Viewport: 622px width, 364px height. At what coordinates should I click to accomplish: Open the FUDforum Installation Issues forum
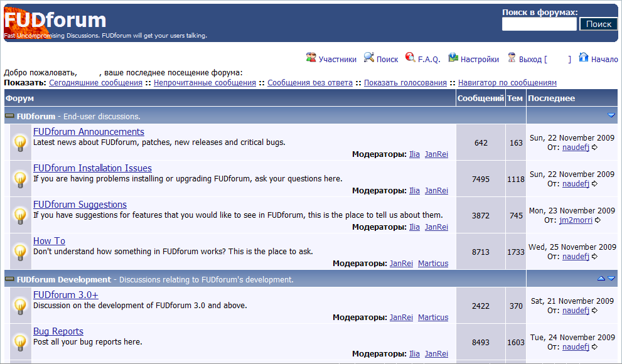[x=92, y=168]
